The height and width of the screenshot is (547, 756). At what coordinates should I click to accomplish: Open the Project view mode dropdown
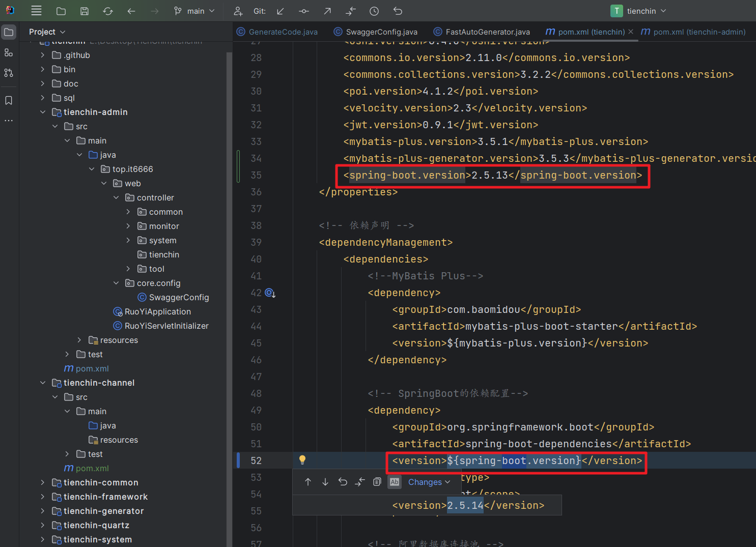pos(47,32)
